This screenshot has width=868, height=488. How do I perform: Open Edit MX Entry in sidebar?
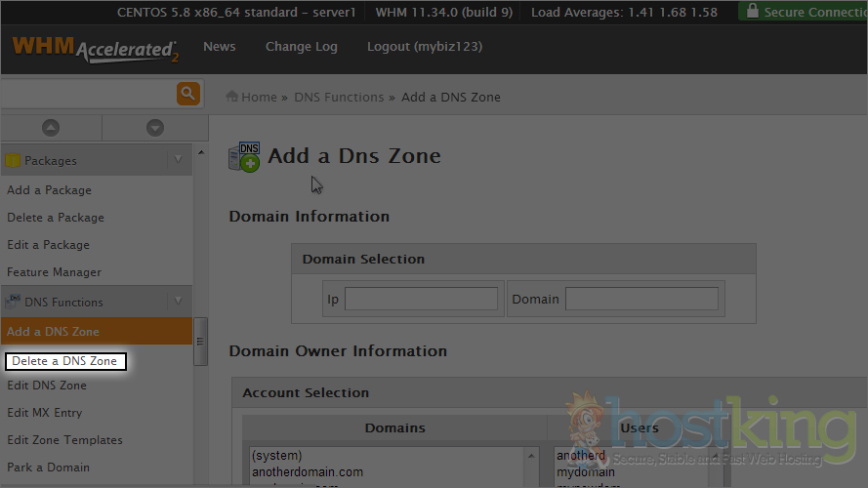coord(45,413)
